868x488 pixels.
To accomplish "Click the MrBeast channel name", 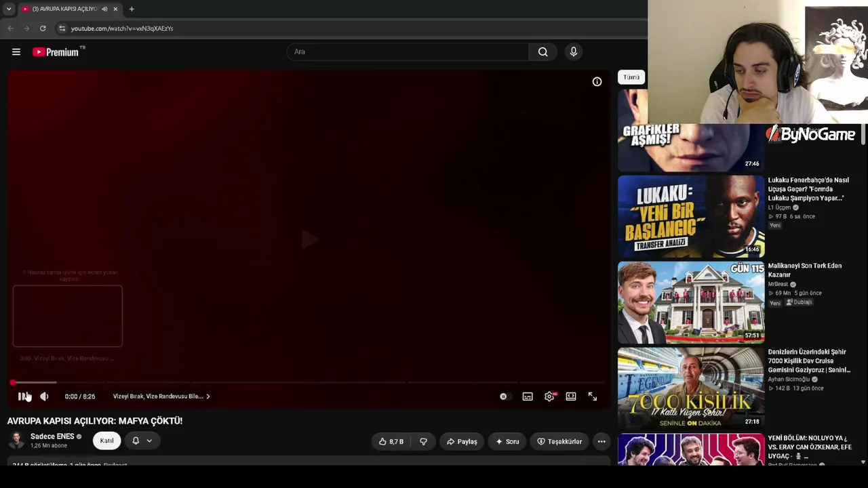I will click(x=778, y=284).
